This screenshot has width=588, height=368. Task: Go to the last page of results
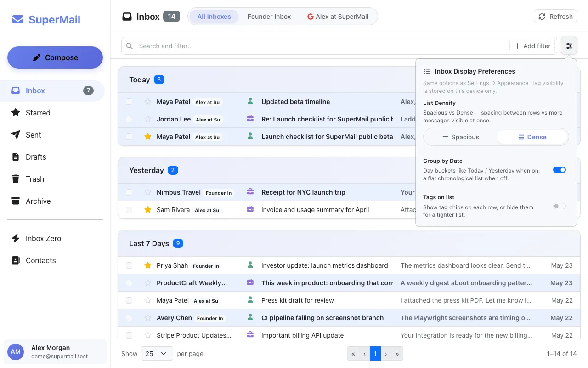[397, 354]
